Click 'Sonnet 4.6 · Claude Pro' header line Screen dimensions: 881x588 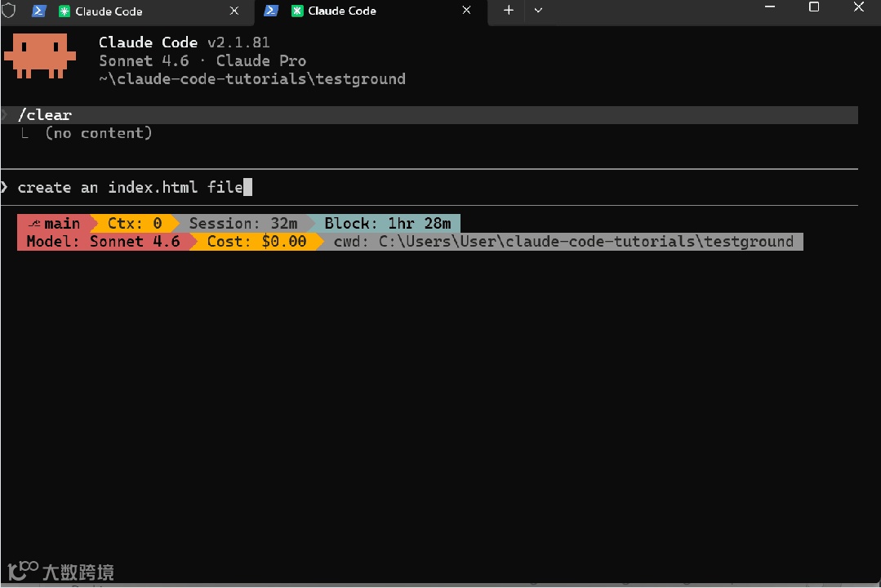pyautogui.click(x=202, y=60)
